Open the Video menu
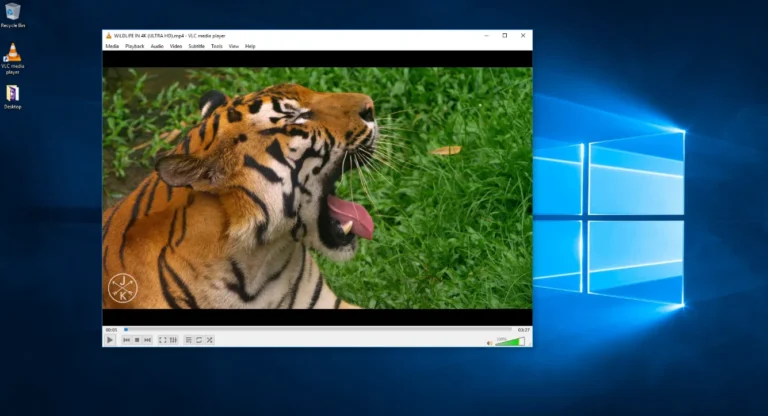Image resolution: width=768 pixels, height=416 pixels. [176, 46]
